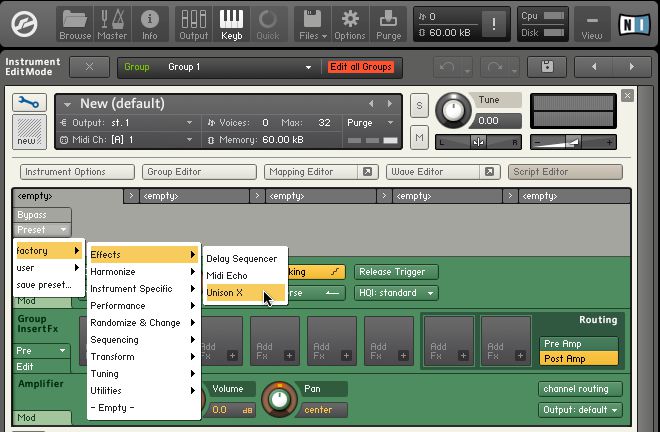Close the instrument with X icon
Image resolution: width=660 pixels, height=432 pixels.
click(x=627, y=96)
